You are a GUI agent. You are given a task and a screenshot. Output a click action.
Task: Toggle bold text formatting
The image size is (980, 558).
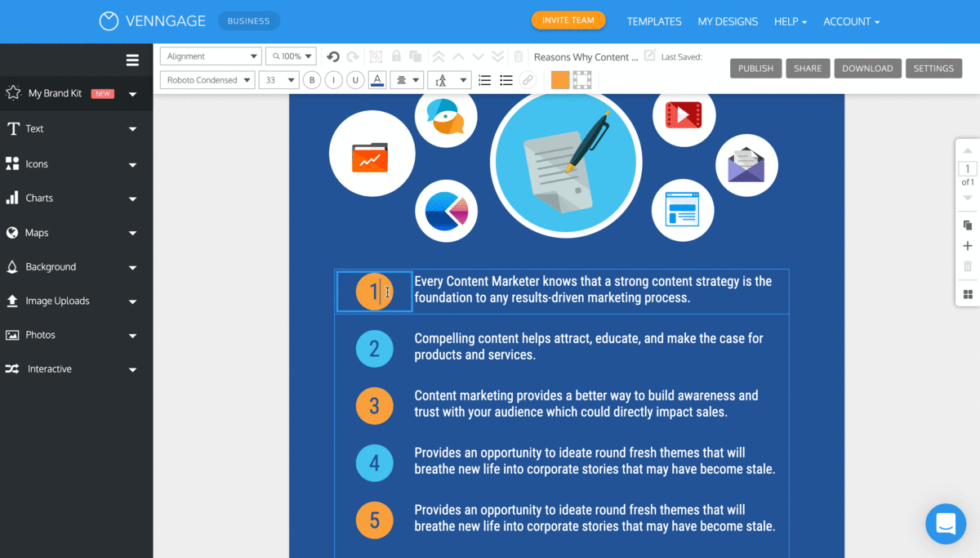point(312,80)
